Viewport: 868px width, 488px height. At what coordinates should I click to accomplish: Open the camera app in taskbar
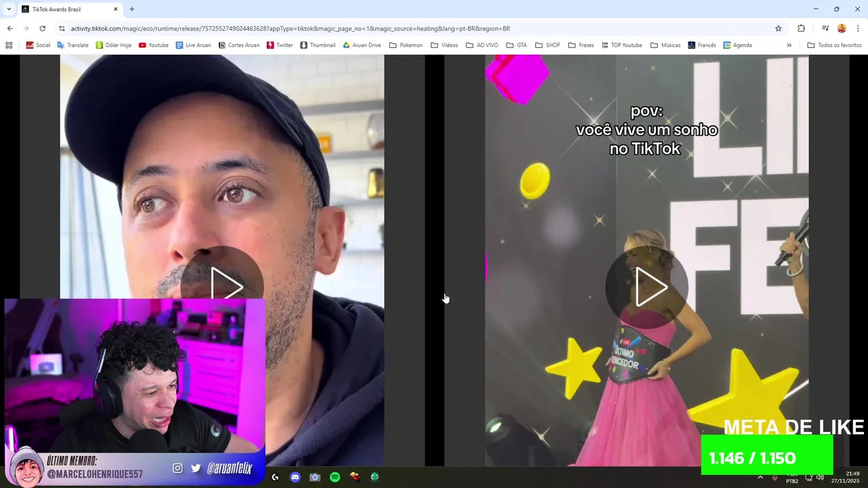[315, 477]
